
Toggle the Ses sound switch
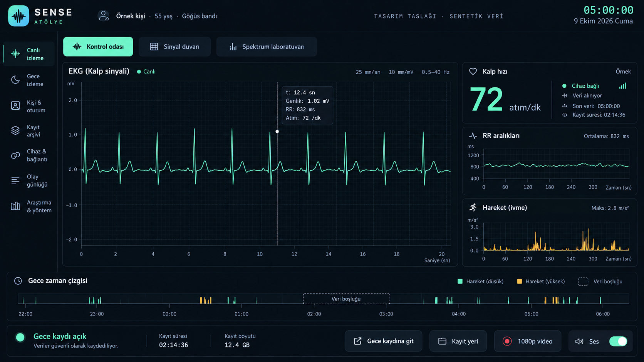tap(618, 341)
